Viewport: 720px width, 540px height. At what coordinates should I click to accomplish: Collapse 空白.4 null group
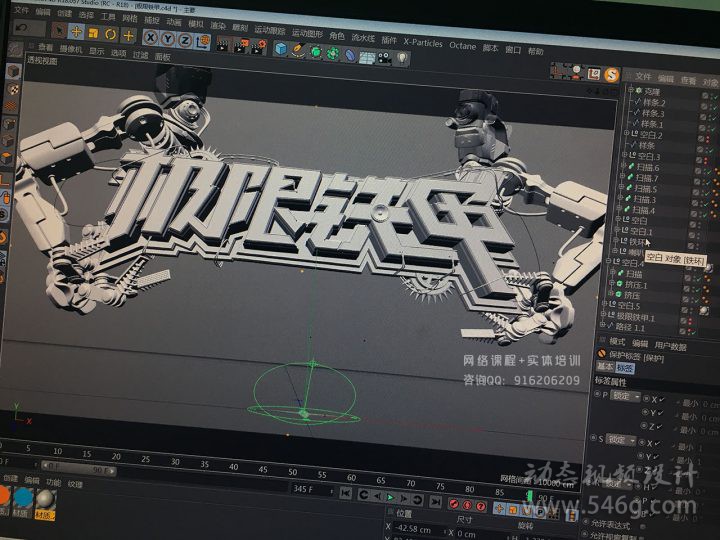coord(608,260)
